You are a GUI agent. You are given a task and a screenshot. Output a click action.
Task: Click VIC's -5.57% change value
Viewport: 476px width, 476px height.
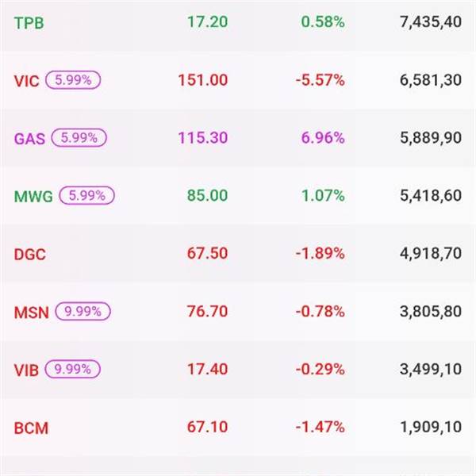coord(320,80)
